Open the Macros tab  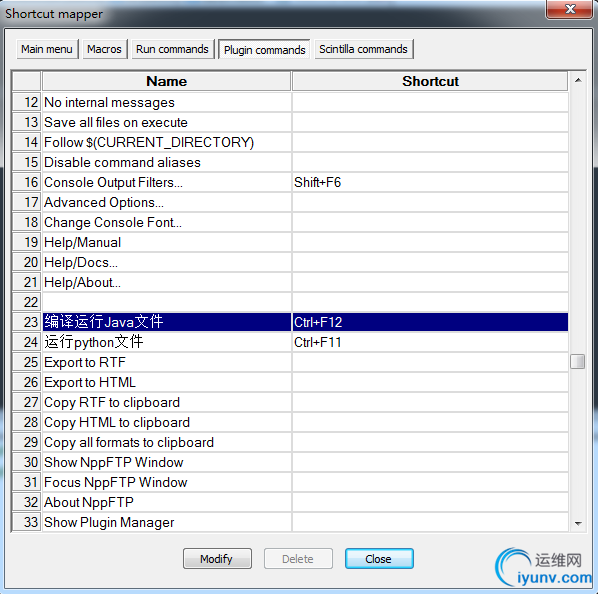pyautogui.click(x=104, y=49)
